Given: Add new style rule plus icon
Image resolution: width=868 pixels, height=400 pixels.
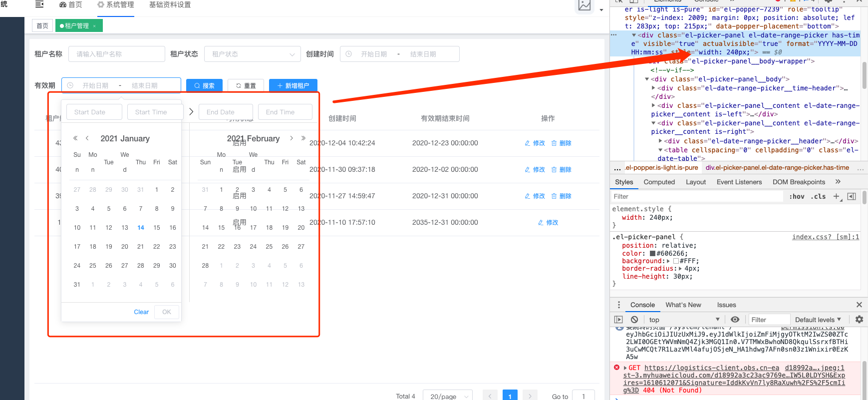Looking at the screenshot, I should pos(837,196).
